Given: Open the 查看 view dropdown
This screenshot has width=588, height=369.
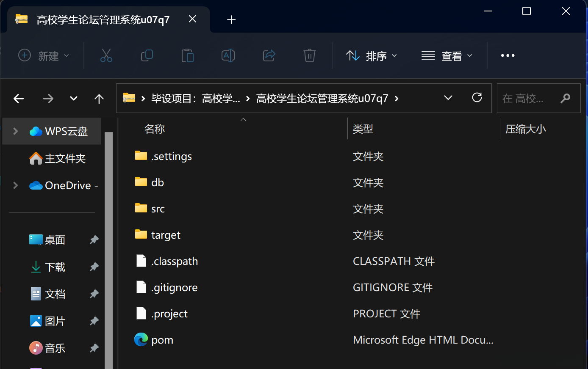Looking at the screenshot, I should pos(447,56).
